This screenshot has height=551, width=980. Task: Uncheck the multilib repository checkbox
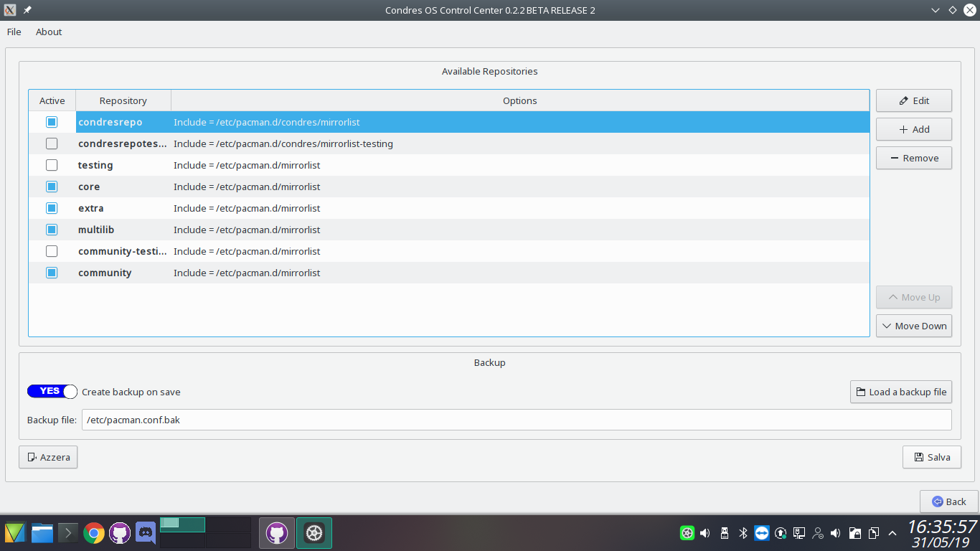click(x=52, y=230)
